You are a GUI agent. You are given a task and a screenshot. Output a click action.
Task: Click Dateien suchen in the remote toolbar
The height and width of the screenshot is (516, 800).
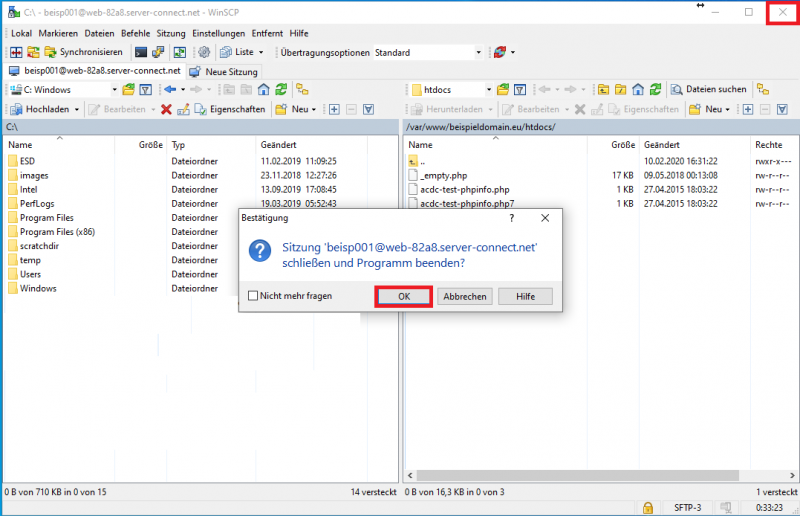pyautogui.click(x=709, y=89)
